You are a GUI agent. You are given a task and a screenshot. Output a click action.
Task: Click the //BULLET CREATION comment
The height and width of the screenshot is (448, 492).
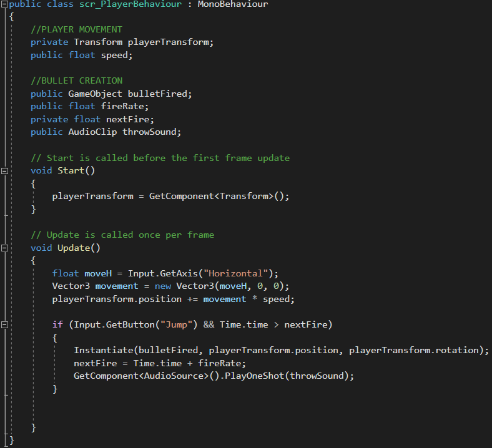pos(76,80)
